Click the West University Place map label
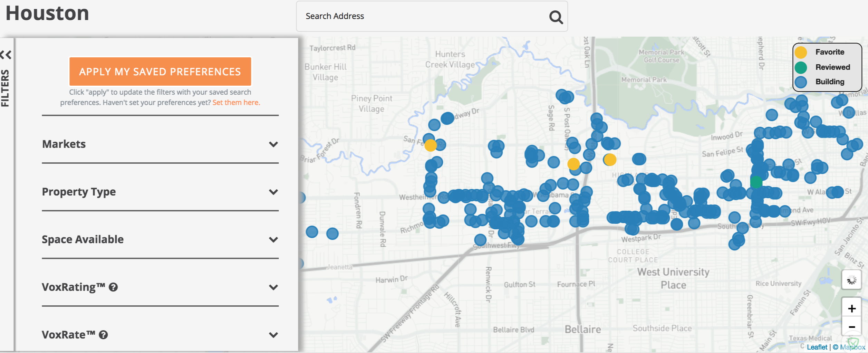Screen dimensions: 868x353 673,278
